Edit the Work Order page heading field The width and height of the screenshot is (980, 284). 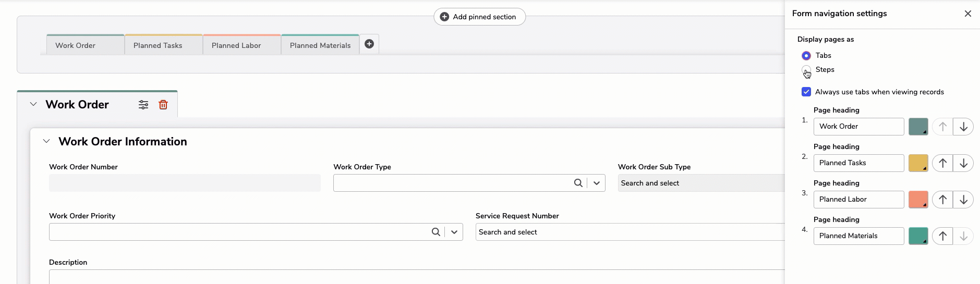[859, 127]
